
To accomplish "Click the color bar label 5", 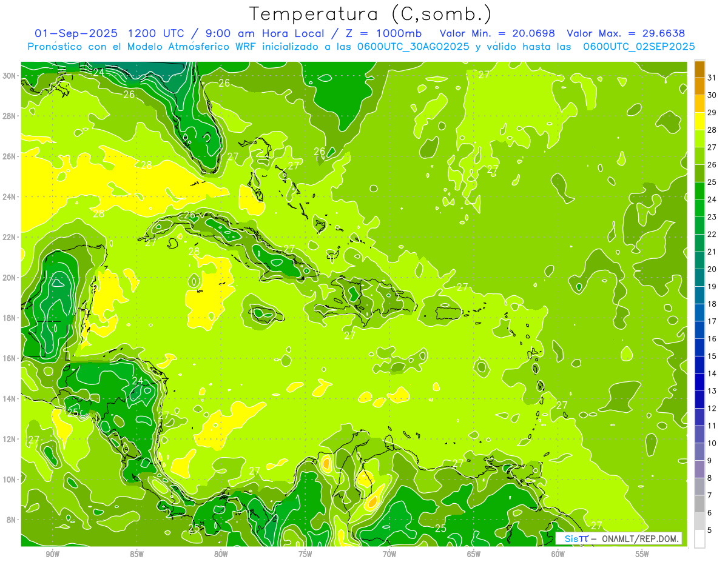I will (x=710, y=530).
